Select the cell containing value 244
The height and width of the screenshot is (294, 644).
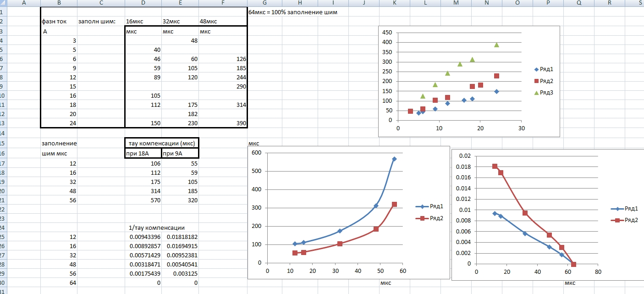(x=223, y=78)
